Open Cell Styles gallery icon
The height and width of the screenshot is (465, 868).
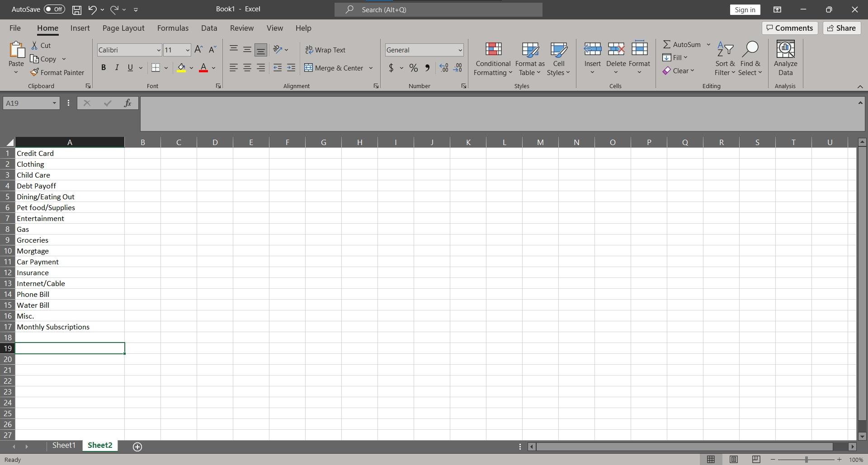point(559,49)
